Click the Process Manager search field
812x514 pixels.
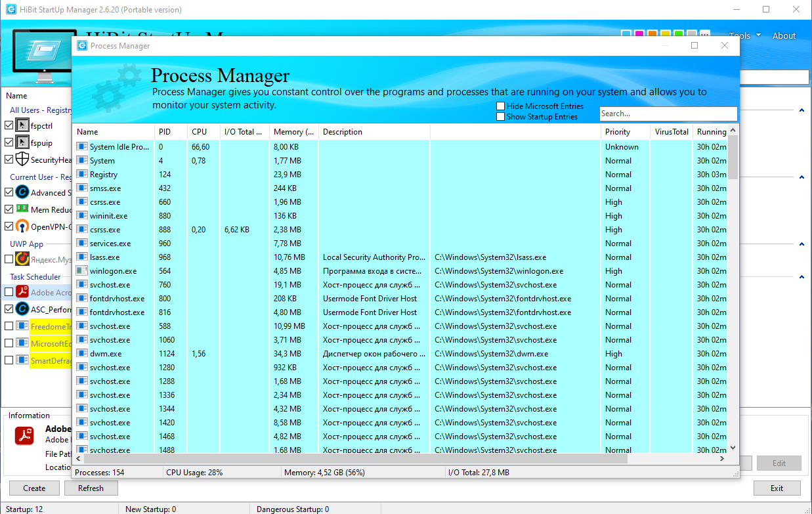pyautogui.click(x=668, y=114)
